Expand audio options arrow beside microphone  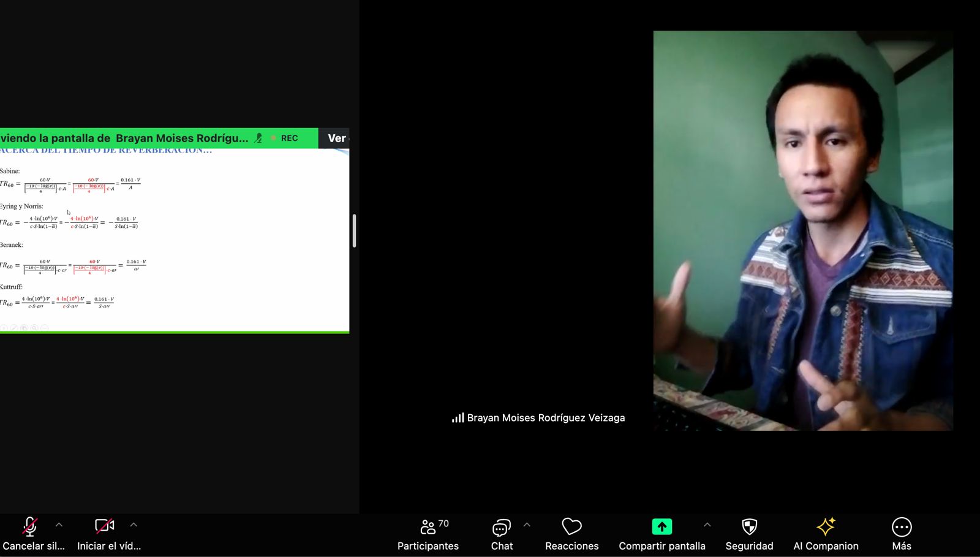(59, 525)
